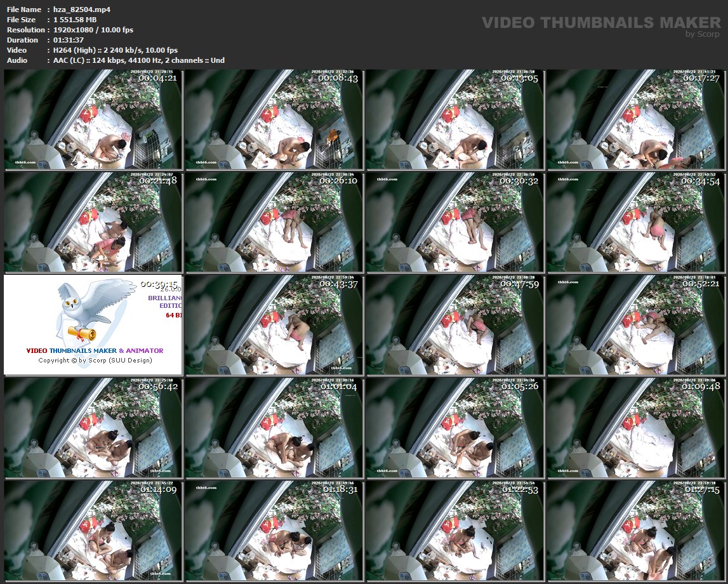Click the owl logo frame at 00:39:15
This screenshot has height=584, width=728.
(x=93, y=325)
